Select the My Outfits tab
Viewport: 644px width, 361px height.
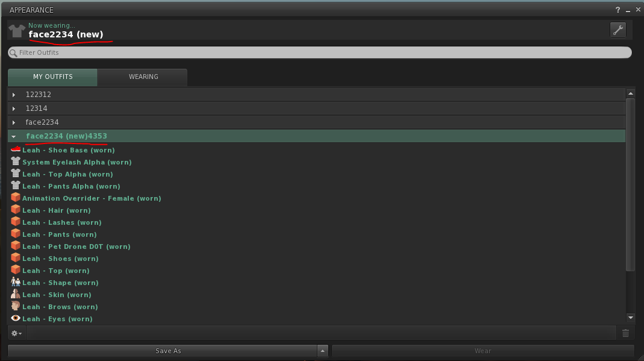coord(52,77)
